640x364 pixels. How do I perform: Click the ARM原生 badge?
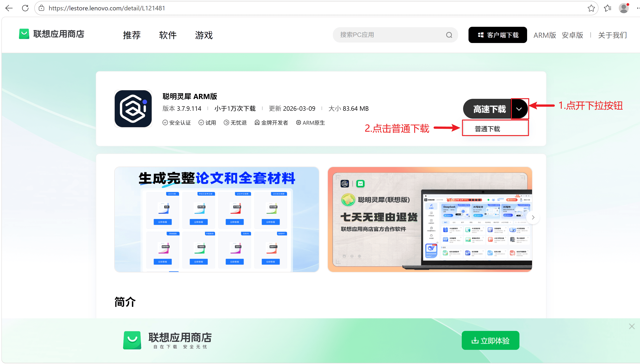coord(310,123)
